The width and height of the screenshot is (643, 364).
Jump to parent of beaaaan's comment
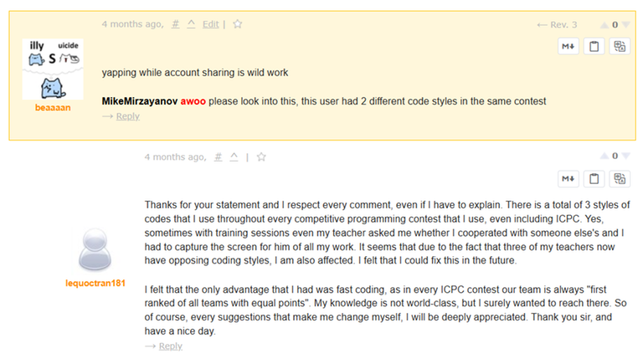click(191, 24)
